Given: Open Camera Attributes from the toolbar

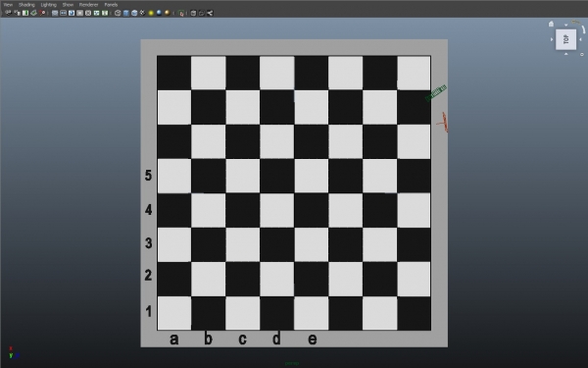Looking at the screenshot, I should tap(18, 13).
